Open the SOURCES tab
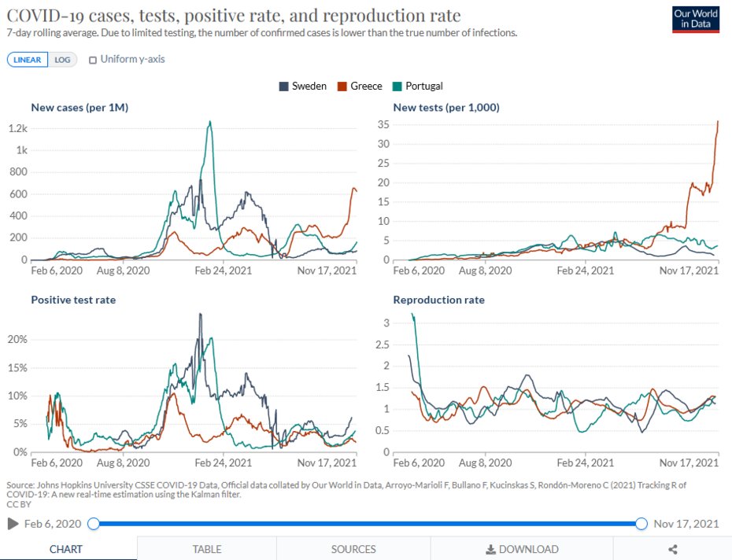Viewport: 732px width, 560px height. pyautogui.click(x=353, y=550)
